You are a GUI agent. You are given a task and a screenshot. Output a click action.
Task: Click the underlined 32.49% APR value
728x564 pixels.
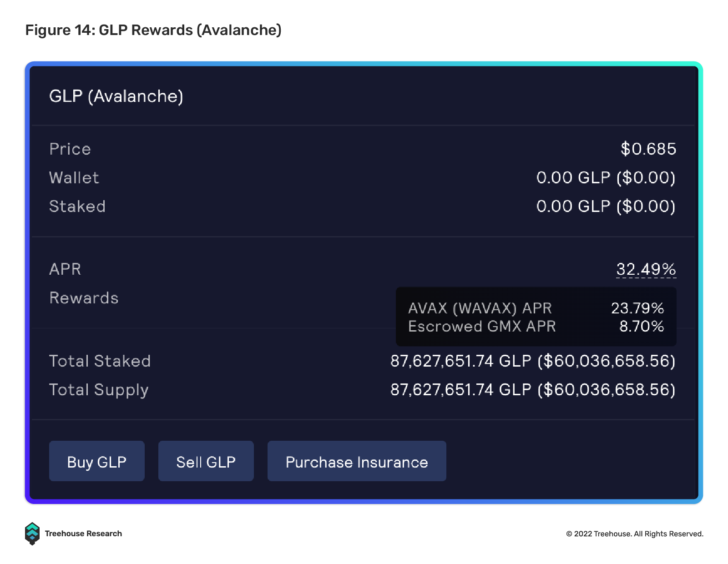[646, 269]
